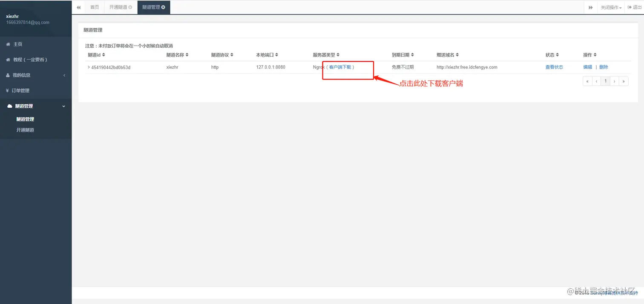Image resolution: width=644 pixels, height=304 pixels.
Task: Sort by 到期日期 column
Action: [403, 55]
